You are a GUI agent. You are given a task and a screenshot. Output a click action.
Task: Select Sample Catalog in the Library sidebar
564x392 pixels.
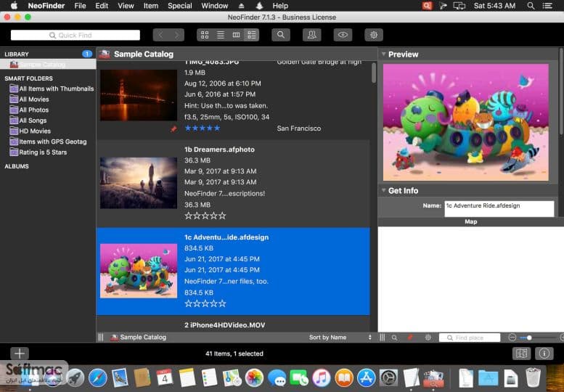coord(48,65)
